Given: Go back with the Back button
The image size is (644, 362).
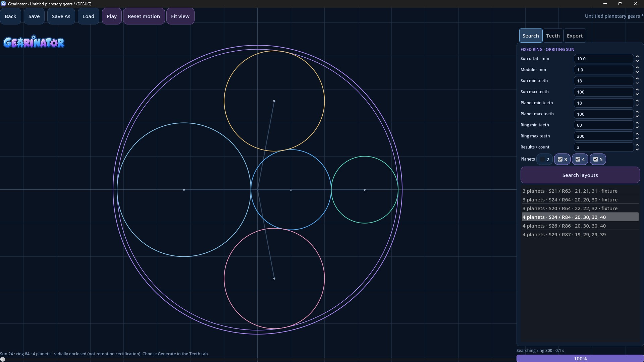Looking at the screenshot, I should (x=10, y=16).
